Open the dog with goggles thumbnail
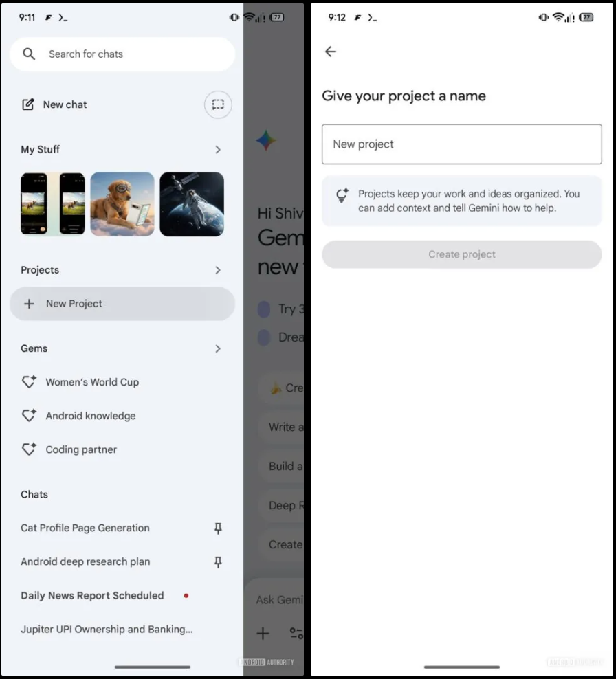 (122, 204)
